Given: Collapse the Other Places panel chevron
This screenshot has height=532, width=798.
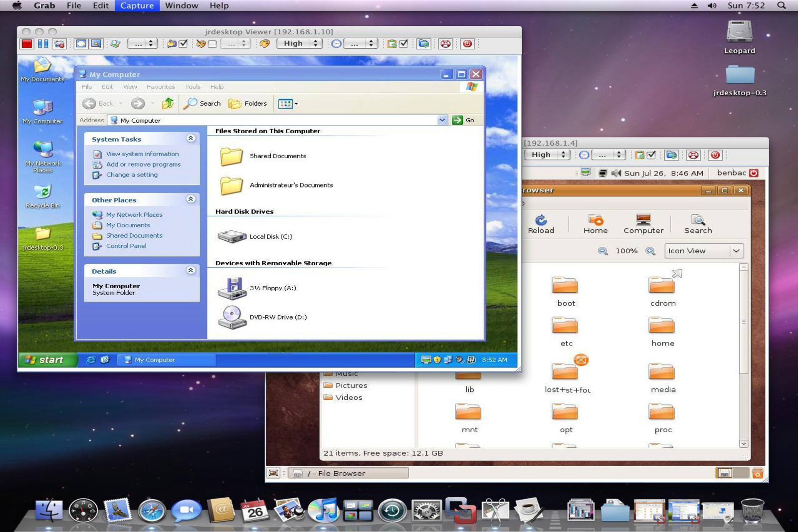Looking at the screenshot, I should coord(191,199).
